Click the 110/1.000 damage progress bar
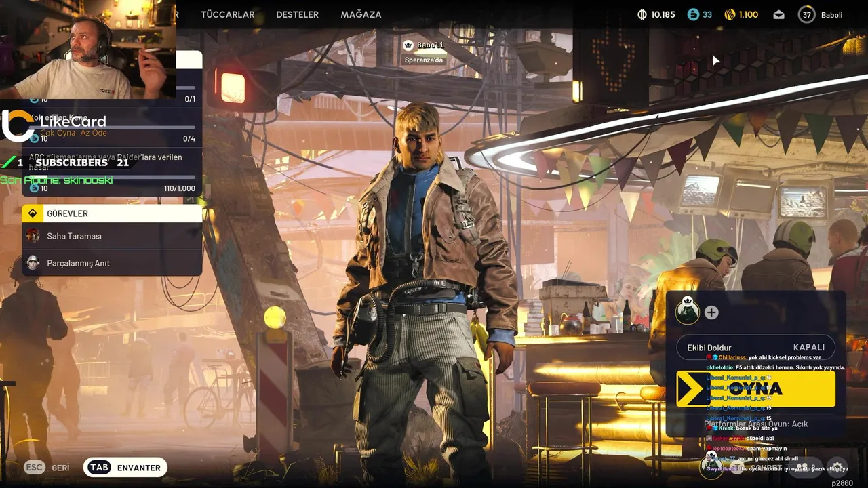This screenshot has height=488, width=868. (x=111, y=177)
